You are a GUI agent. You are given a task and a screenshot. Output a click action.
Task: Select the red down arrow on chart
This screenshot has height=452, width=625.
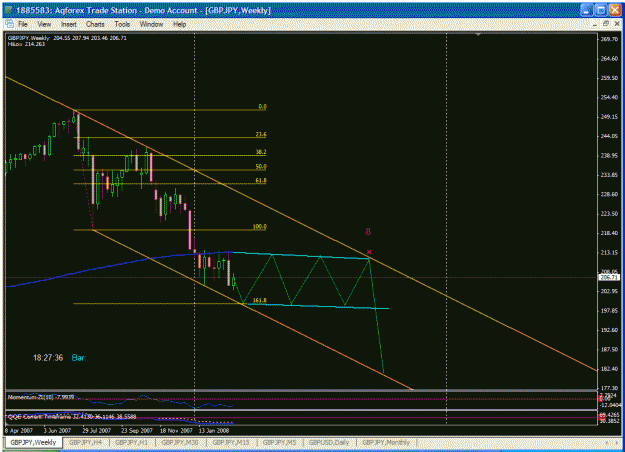tap(368, 232)
